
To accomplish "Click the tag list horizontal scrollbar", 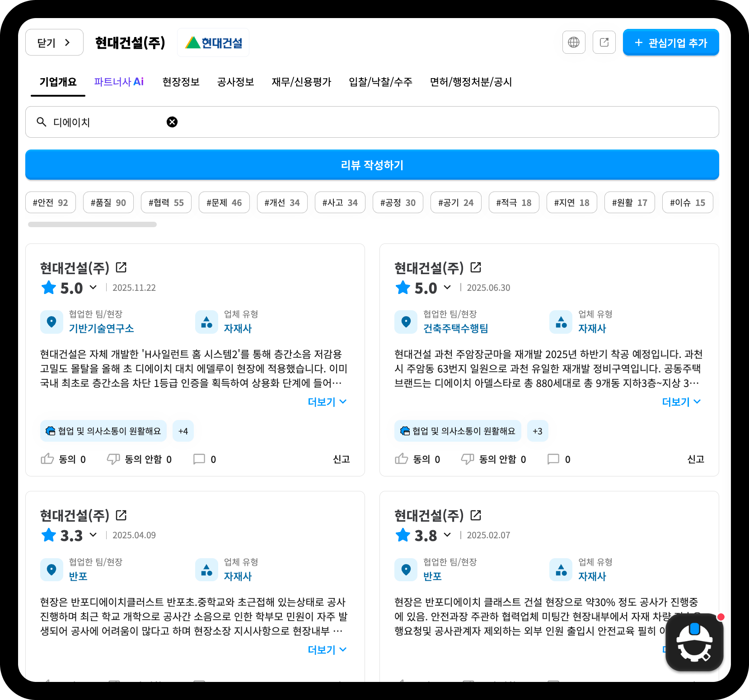I will pos(92,224).
